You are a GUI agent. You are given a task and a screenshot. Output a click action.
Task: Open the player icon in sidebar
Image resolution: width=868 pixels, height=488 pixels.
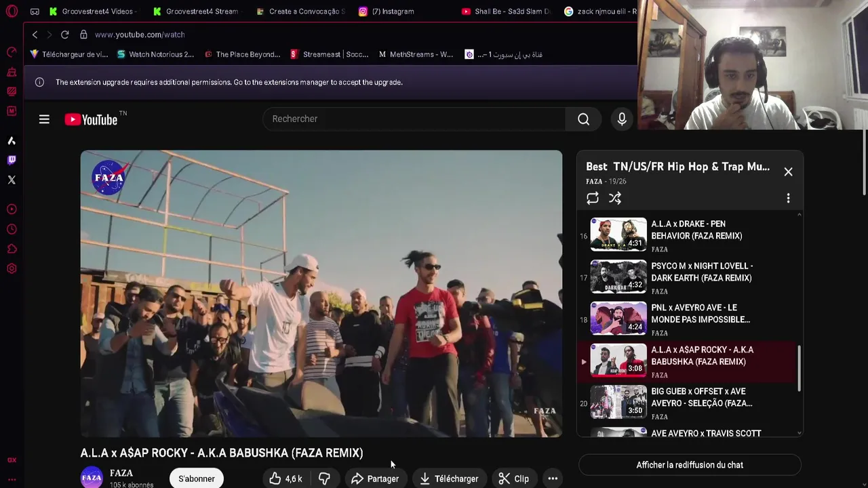(x=12, y=209)
